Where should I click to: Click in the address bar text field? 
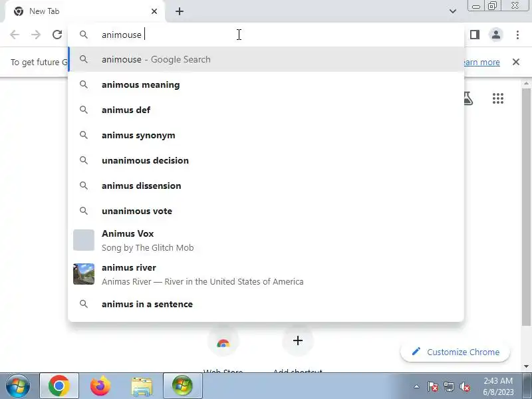[266, 35]
